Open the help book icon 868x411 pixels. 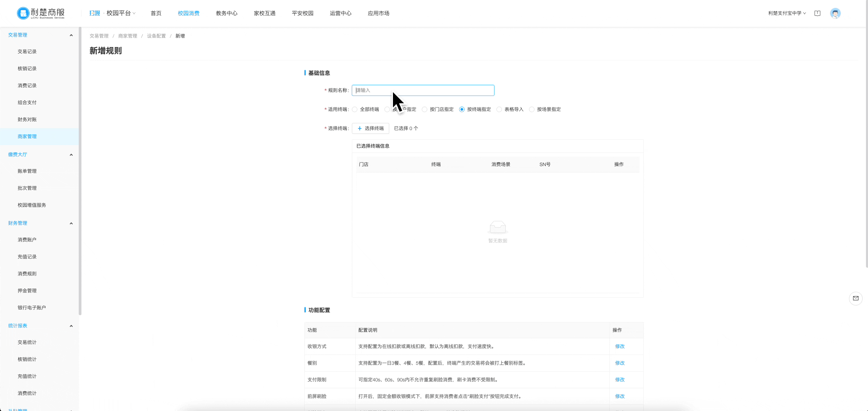click(x=817, y=13)
